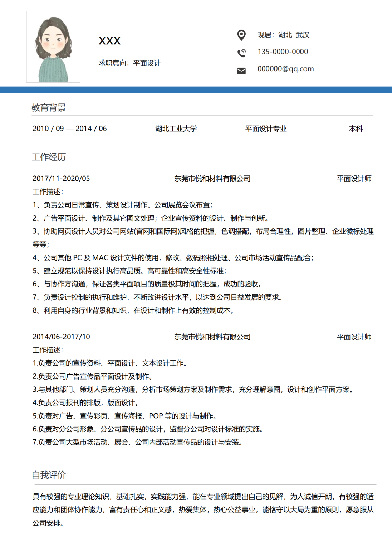
Task: Click line 2、广告平面设计、制作及其它图文处理
Action: click(x=151, y=218)
